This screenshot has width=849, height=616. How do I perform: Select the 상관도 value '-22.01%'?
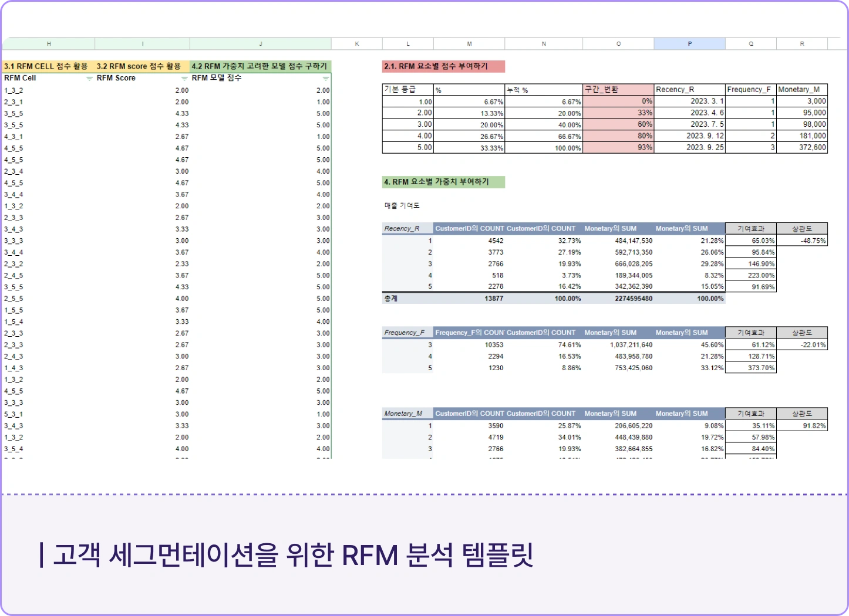pos(802,345)
